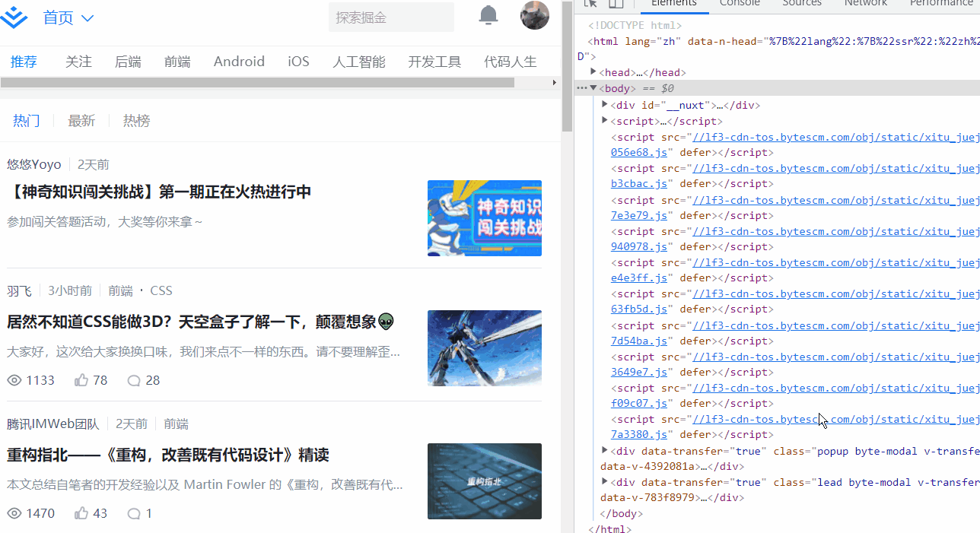The width and height of the screenshot is (980, 533).
Task: Click the Juejin logo icon
Action: pos(14,18)
